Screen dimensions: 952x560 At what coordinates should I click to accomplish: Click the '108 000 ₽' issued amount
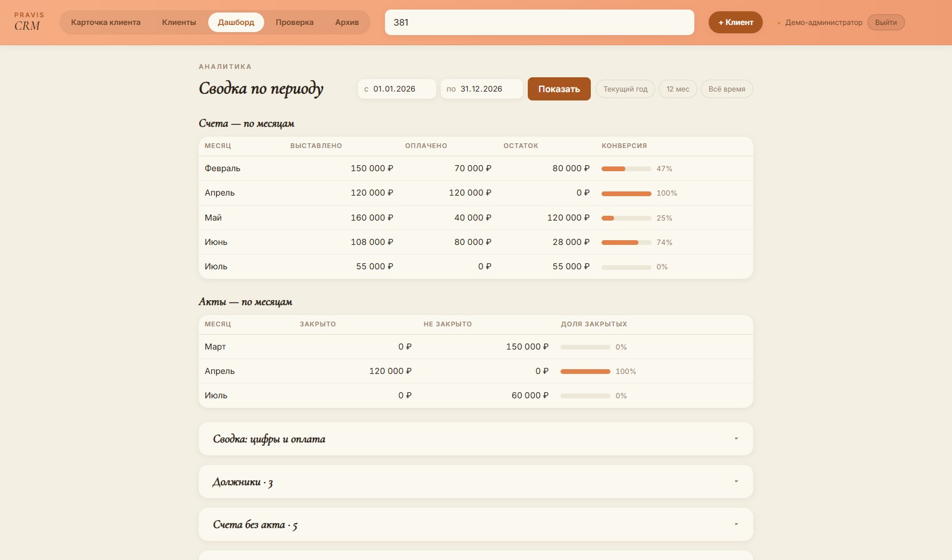(372, 242)
